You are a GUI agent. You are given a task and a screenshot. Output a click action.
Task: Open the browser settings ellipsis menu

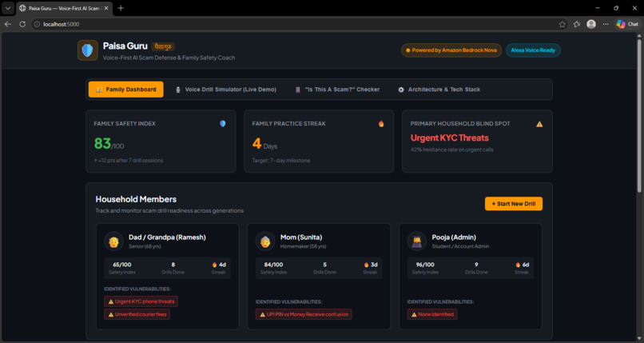[606, 24]
